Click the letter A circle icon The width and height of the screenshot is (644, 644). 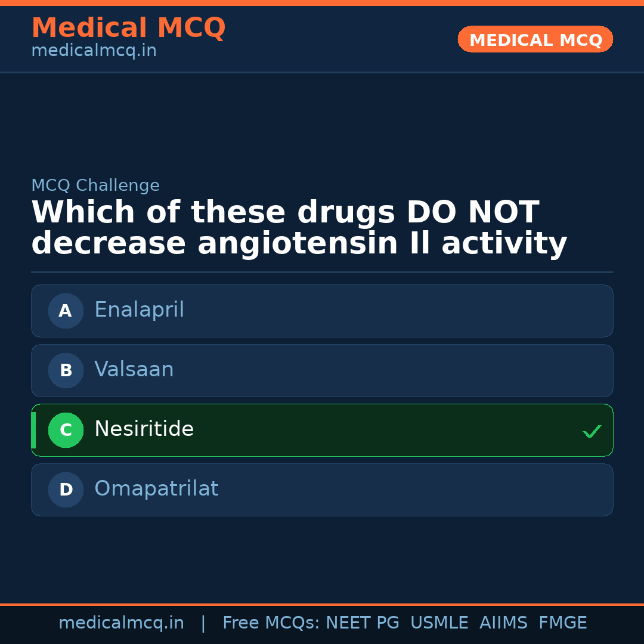click(x=66, y=311)
